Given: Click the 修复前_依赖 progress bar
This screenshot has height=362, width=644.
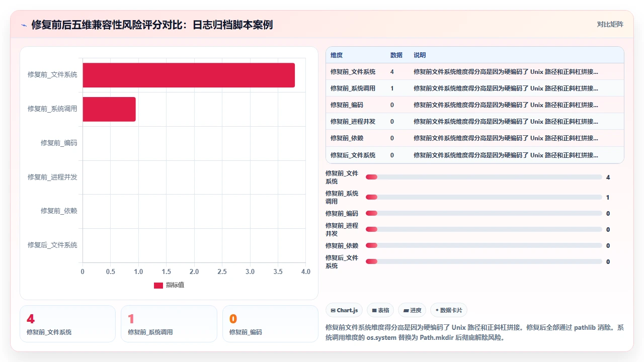Looking at the screenshot, I should point(484,245).
